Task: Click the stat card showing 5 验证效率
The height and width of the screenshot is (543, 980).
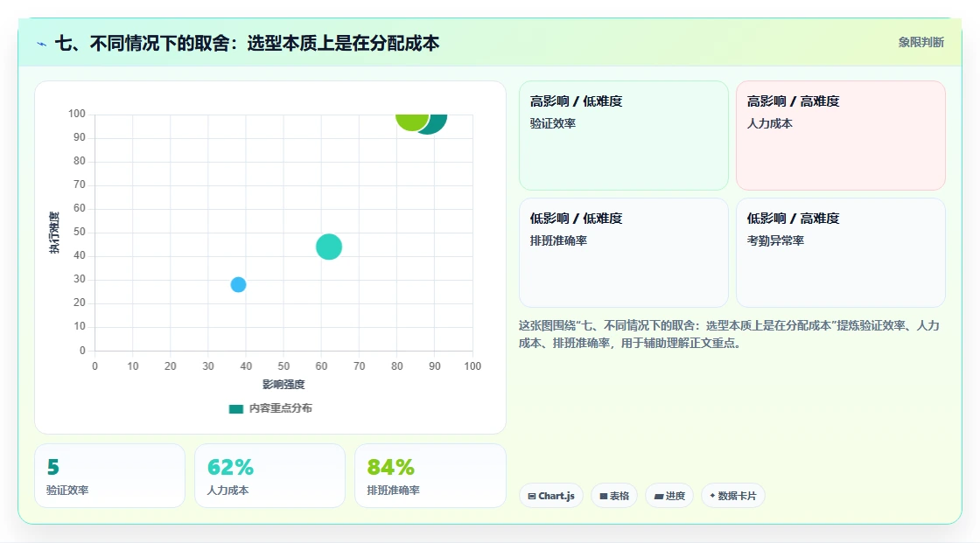Action: click(110, 477)
